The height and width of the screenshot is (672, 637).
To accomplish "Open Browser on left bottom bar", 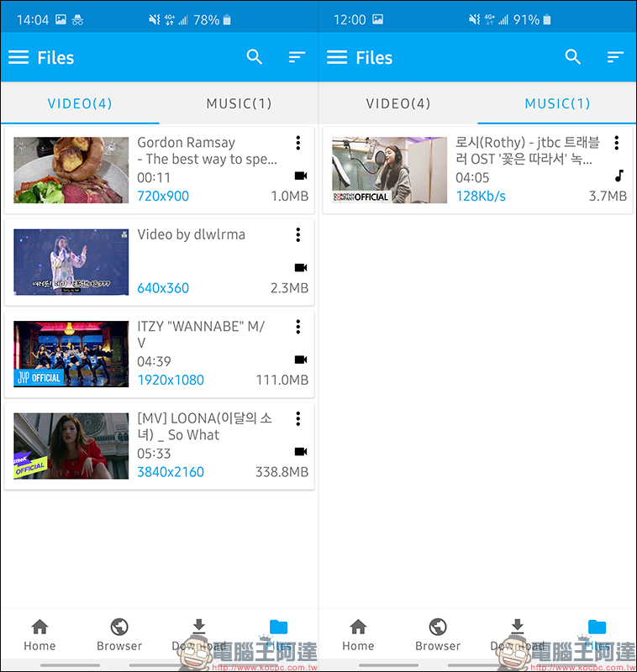I will (x=119, y=635).
